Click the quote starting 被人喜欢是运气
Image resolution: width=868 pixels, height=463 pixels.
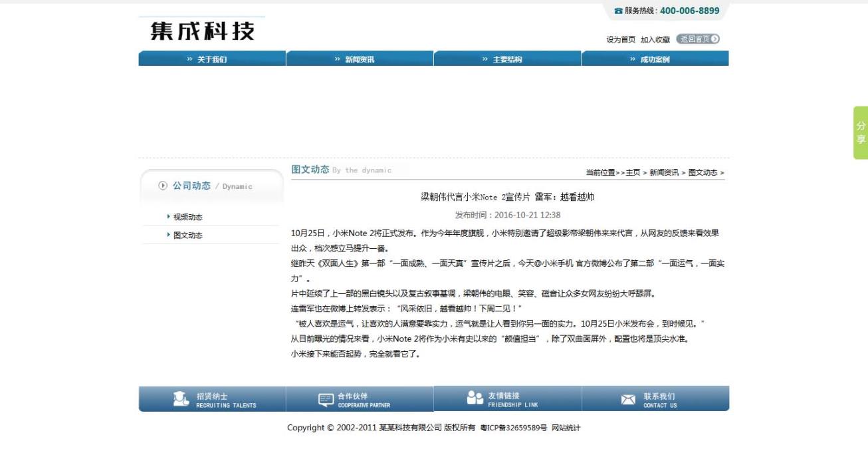498,324
